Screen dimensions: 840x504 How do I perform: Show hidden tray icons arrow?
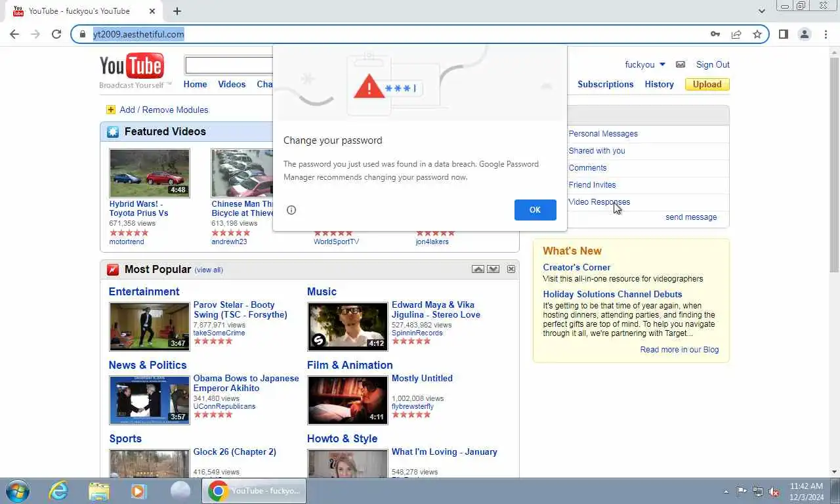point(726,492)
